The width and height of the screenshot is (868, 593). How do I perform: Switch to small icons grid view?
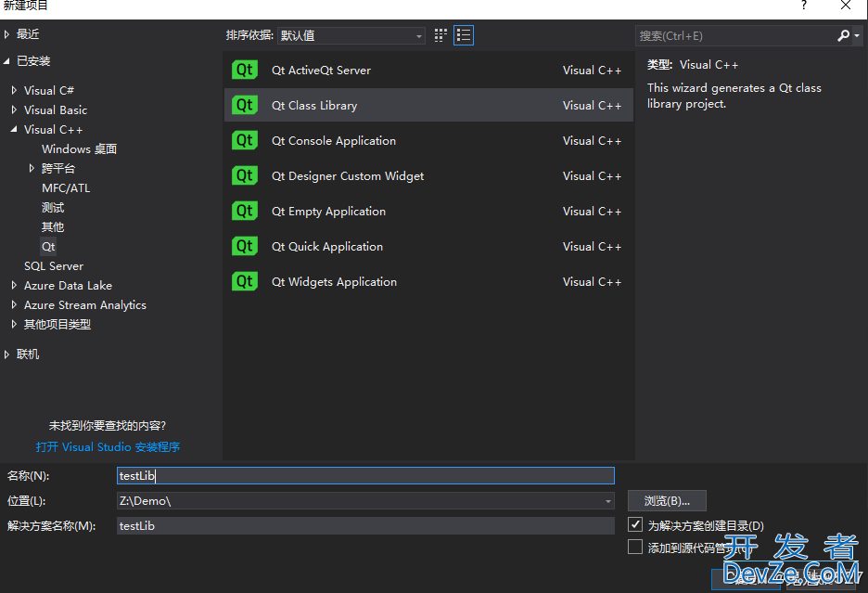[x=440, y=35]
